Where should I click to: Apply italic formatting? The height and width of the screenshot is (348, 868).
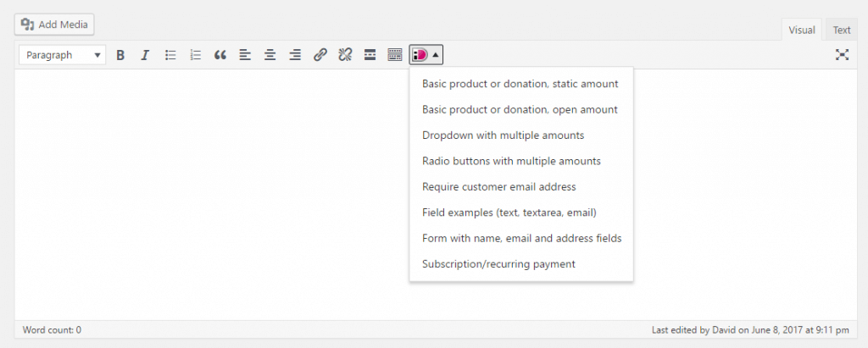pos(145,55)
